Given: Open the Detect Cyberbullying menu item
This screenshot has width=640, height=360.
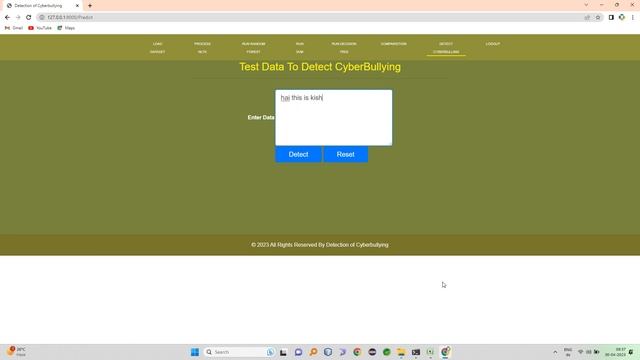Looking at the screenshot, I should 446,48.
